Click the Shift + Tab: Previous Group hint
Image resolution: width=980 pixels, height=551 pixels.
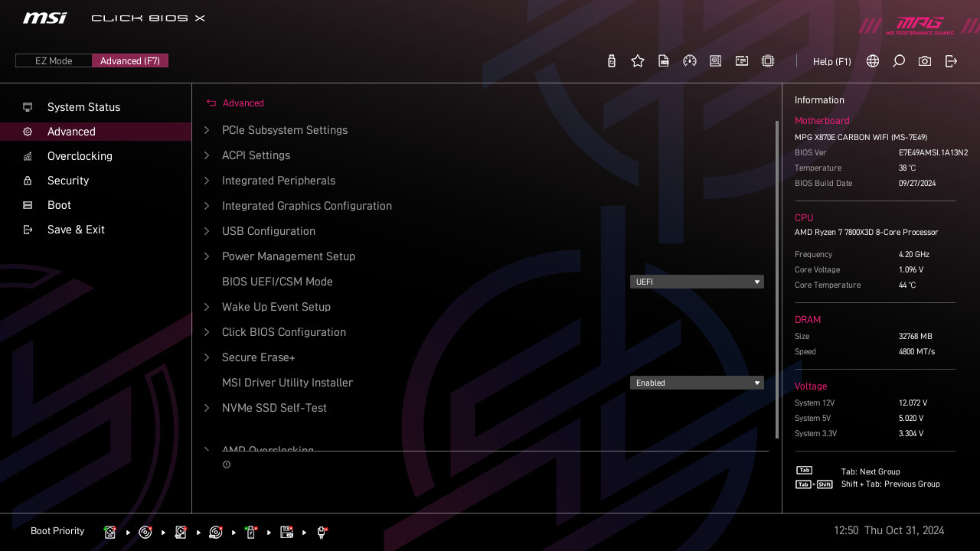(890, 484)
